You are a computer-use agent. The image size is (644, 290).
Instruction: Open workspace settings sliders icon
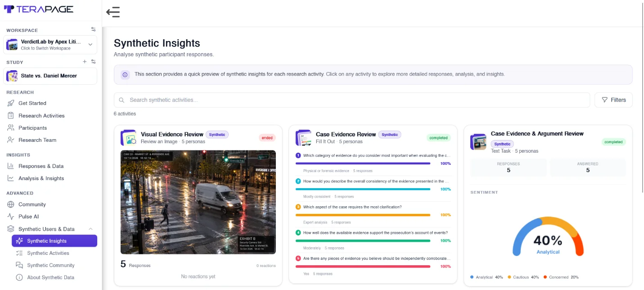coord(93,29)
